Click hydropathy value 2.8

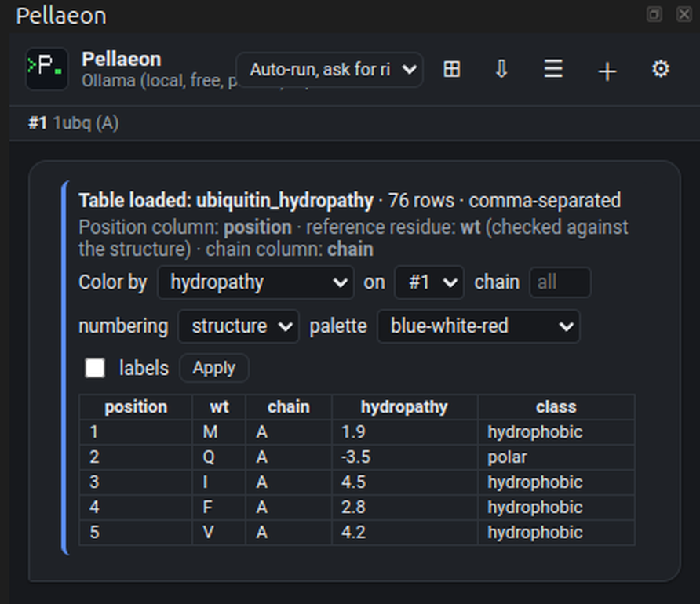click(353, 508)
